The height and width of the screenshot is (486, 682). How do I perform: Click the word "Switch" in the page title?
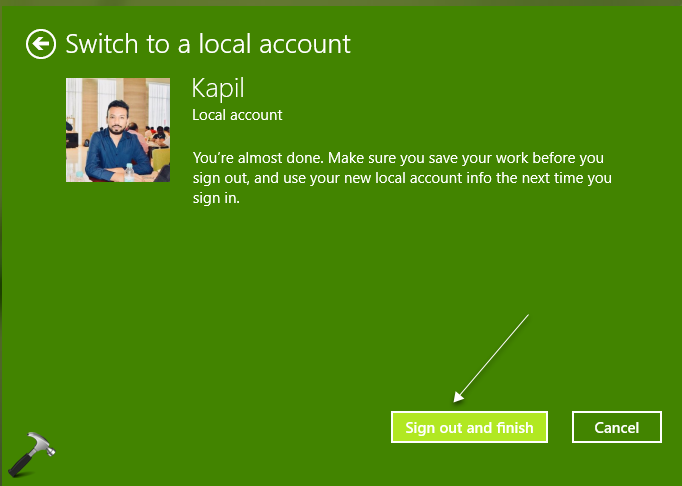pyautogui.click(x=96, y=44)
